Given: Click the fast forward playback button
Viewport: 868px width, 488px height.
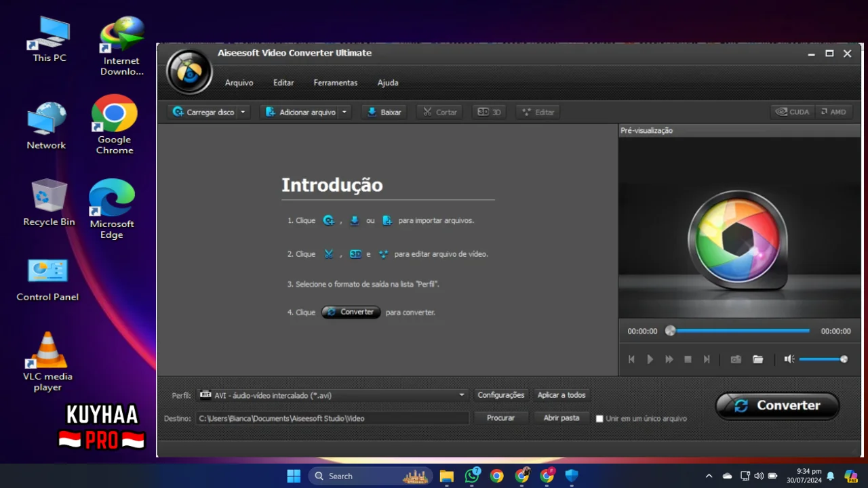Looking at the screenshot, I should coord(669,359).
